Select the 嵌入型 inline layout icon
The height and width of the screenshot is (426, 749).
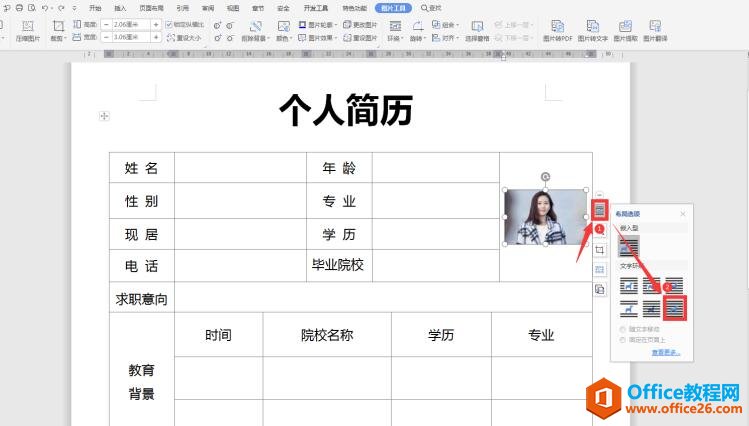(629, 246)
